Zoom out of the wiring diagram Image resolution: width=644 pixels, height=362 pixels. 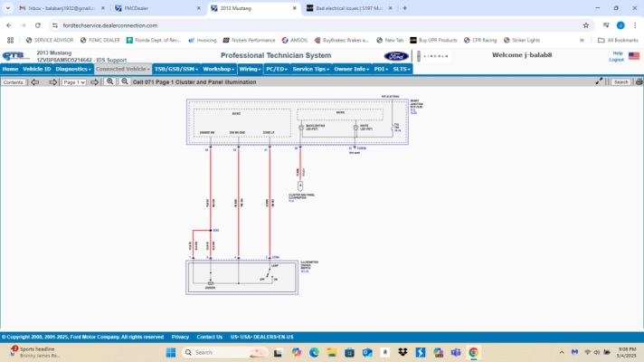tap(125, 81)
